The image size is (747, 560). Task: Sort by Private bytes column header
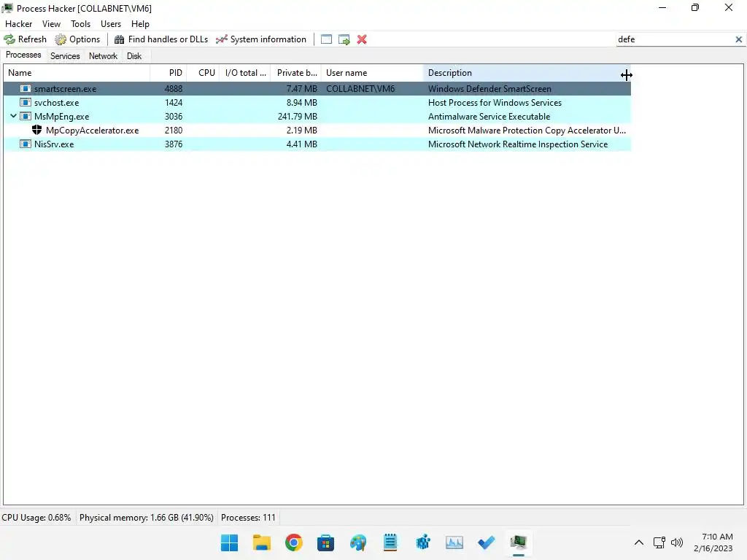click(296, 73)
